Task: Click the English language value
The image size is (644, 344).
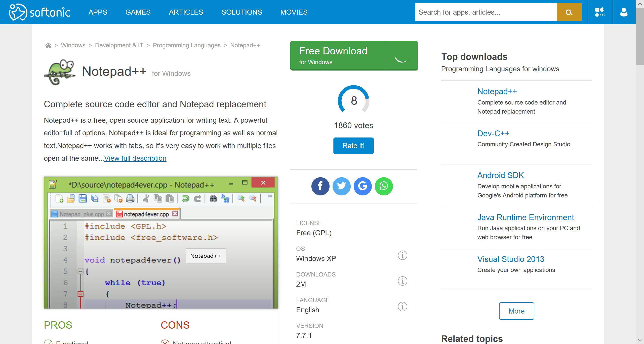Action: click(308, 310)
